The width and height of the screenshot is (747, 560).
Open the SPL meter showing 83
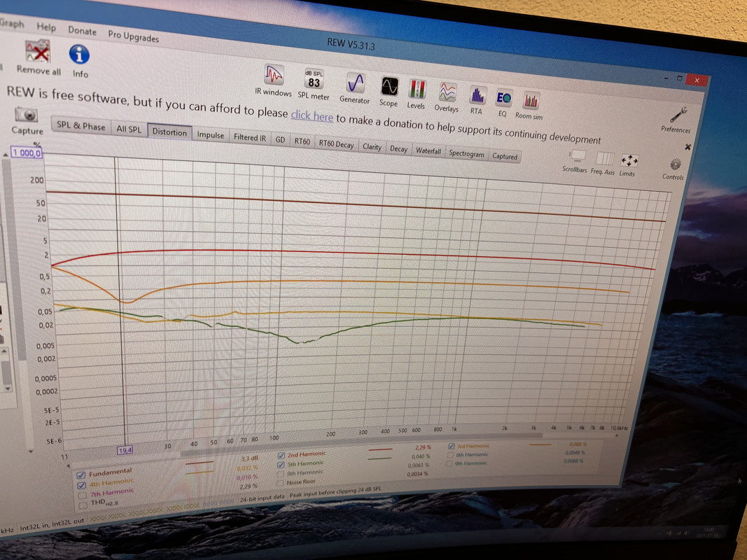pos(314,80)
